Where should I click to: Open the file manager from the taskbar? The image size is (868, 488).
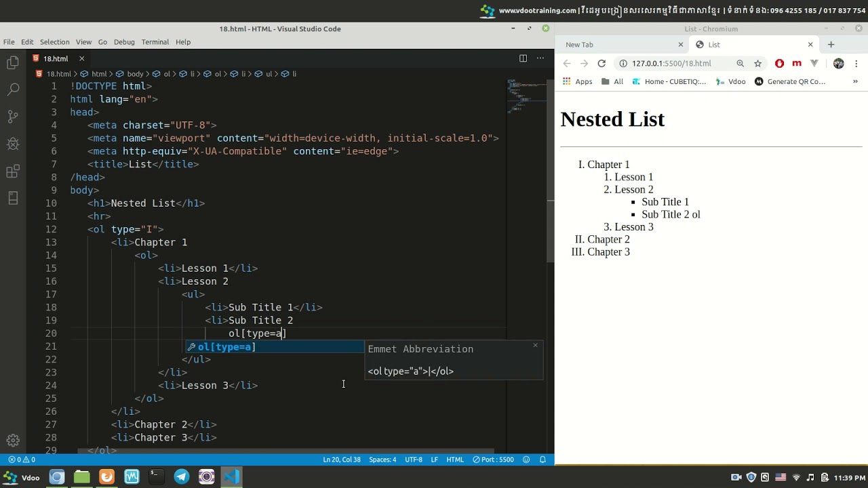click(x=81, y=476)
